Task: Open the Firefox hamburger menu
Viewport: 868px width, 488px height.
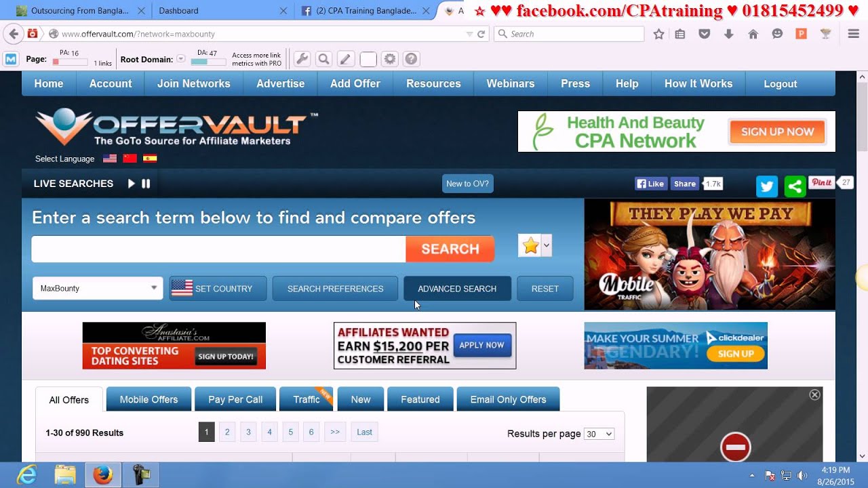Action: (854, 34)
